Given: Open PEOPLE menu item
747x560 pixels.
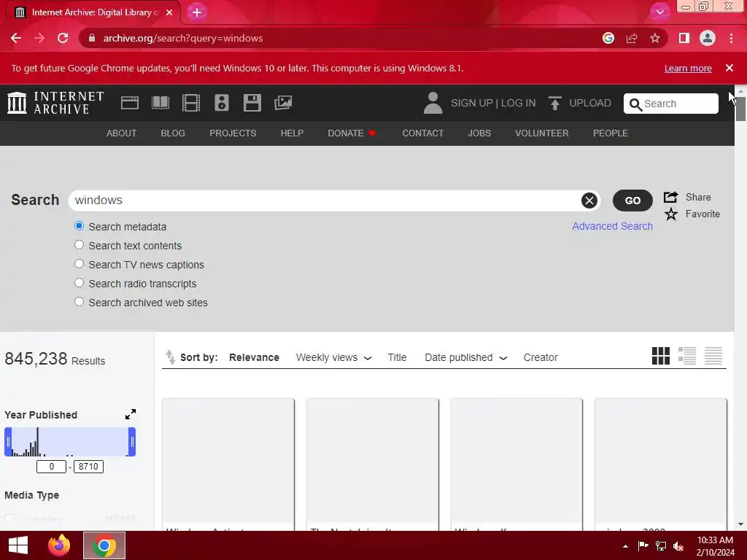Looking at the screenshot, I should [x=611, y=133].
